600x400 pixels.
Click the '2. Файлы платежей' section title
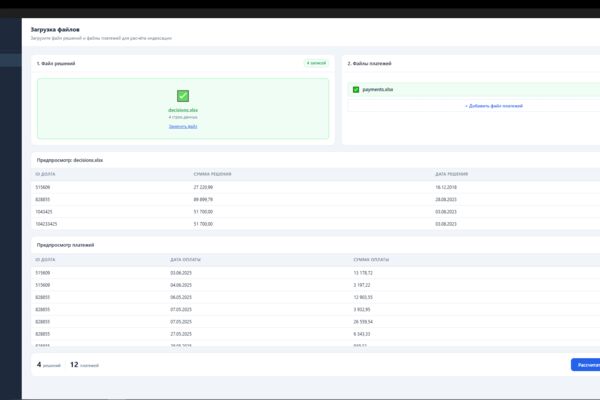tap(369, 64)
